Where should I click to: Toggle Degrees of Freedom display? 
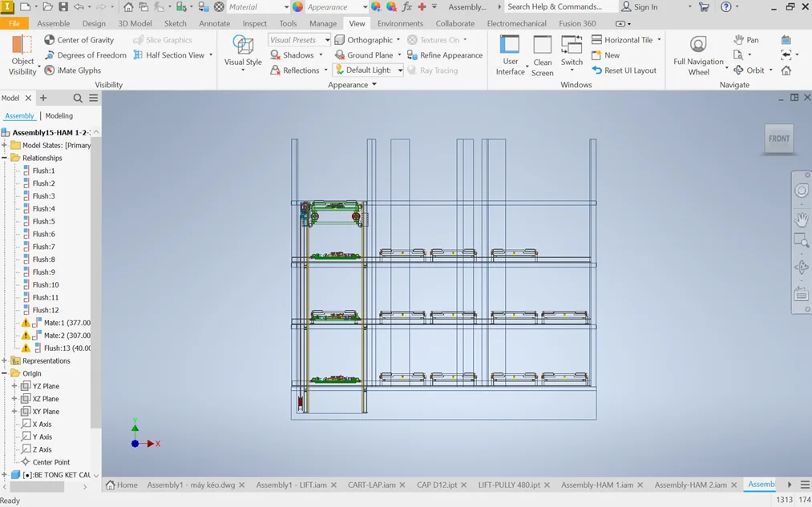[x=86, y=54]
